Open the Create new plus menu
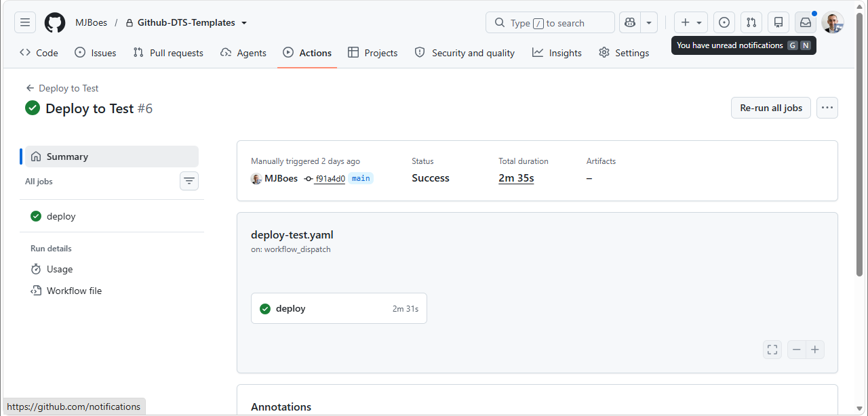Image resolution: width=868 pixels, height=416 pixels. (691, 22)
